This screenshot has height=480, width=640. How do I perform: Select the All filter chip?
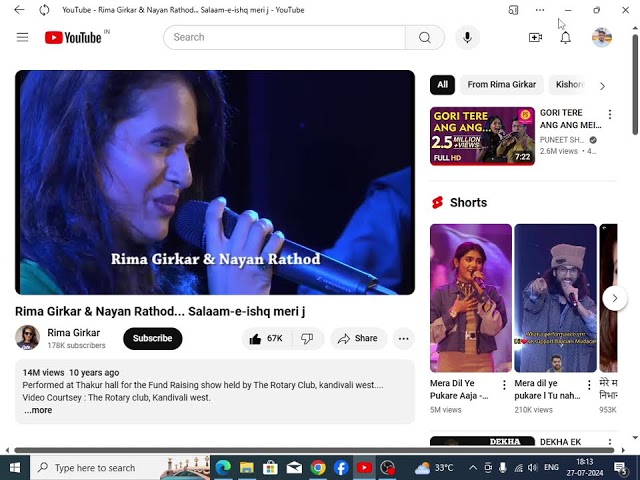click(442, 84)
